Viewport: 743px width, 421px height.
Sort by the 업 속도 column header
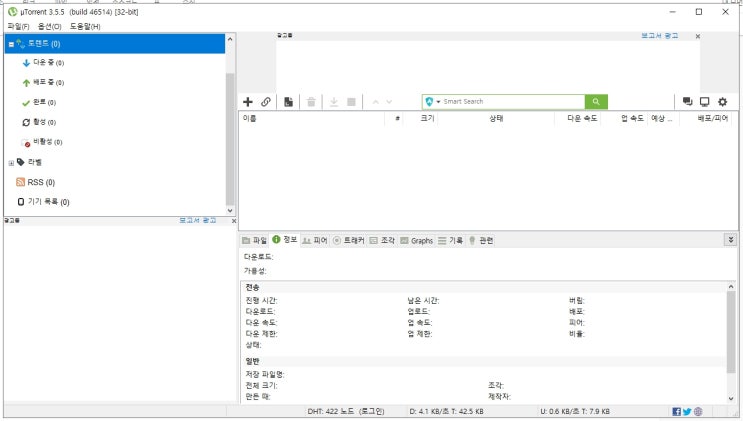point(624,119)
